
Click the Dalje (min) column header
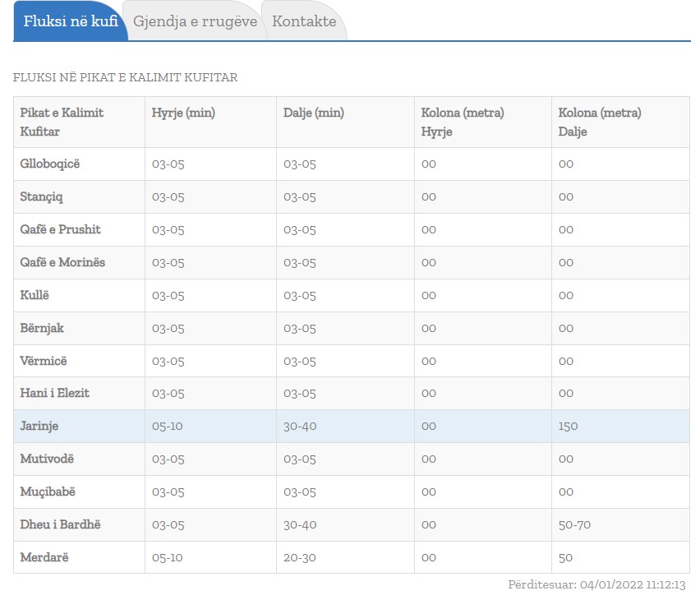click(314, 113)
